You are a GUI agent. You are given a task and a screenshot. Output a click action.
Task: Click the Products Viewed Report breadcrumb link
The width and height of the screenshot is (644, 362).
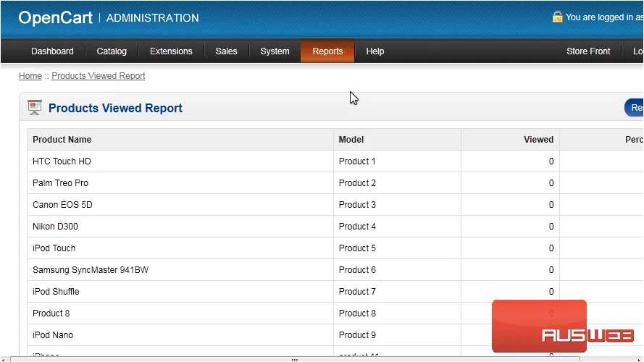point(99,76)
